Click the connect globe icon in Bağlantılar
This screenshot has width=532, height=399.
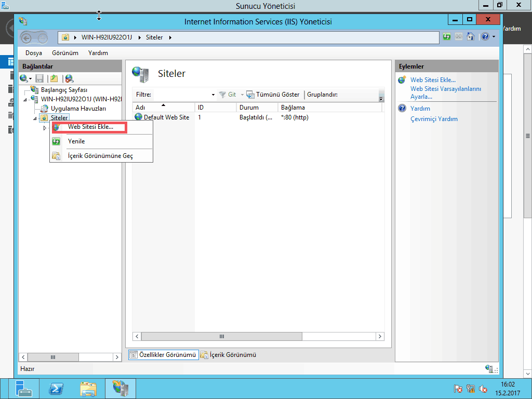point(24,78)
